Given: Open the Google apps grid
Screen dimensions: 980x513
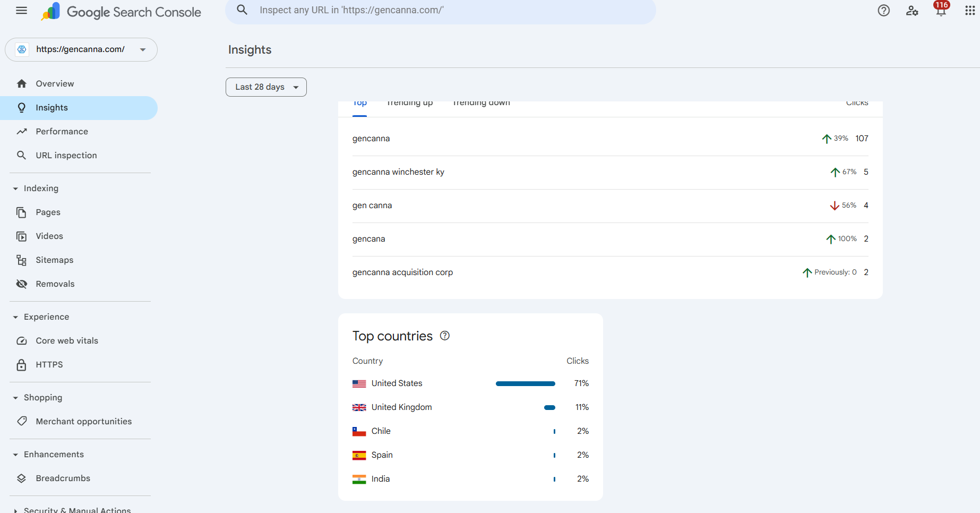Looking at the screenshot, I should coord(969,11).
